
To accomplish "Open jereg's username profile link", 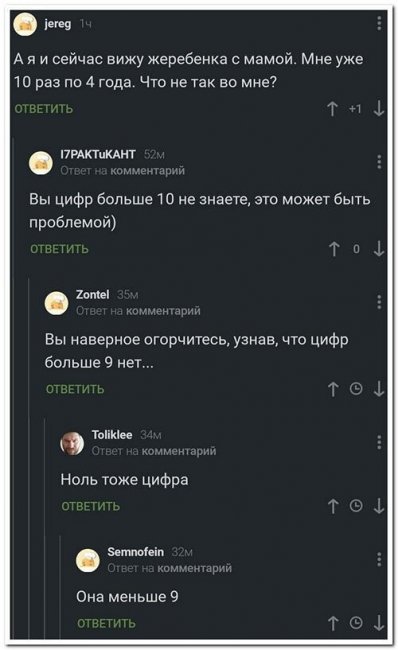I will point(58,24).
